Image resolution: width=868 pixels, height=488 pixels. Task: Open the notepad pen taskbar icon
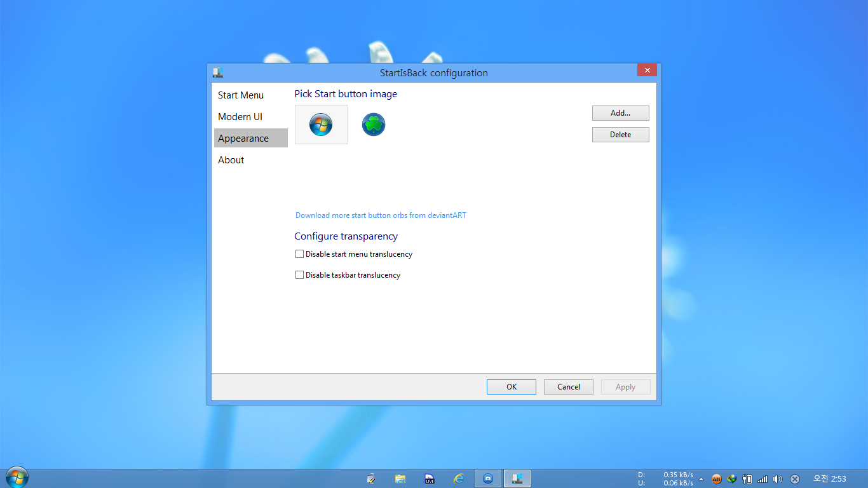371,478
